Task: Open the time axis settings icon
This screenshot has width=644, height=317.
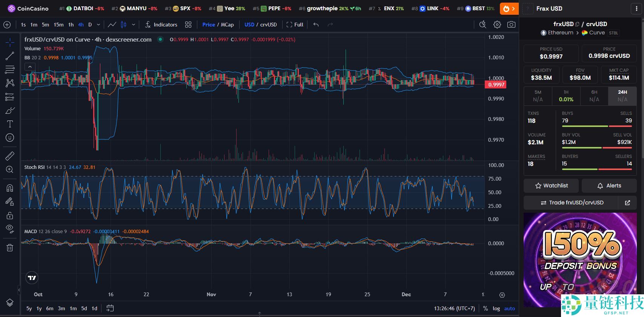Action: [502, 295]
